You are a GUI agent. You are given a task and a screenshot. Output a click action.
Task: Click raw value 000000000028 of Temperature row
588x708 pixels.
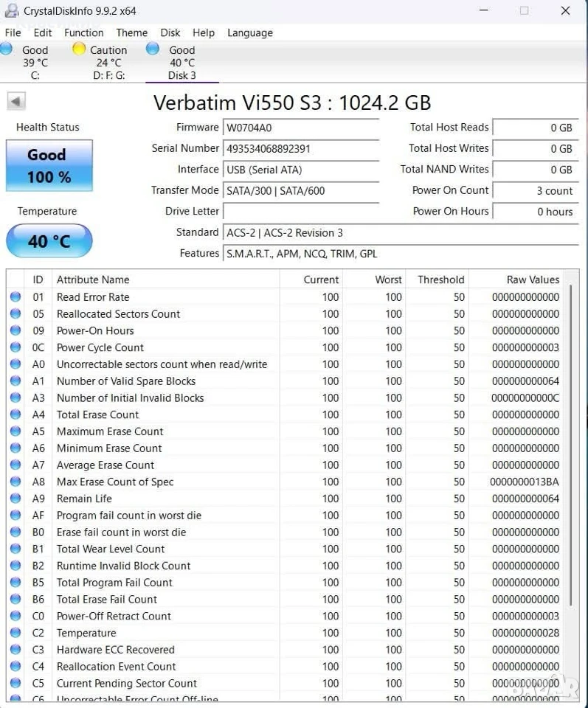point(525,633)
